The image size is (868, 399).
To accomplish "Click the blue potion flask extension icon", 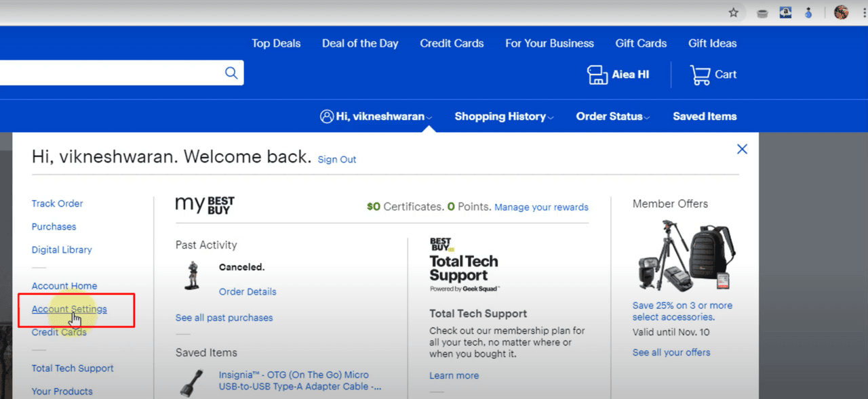I will 808,12.
